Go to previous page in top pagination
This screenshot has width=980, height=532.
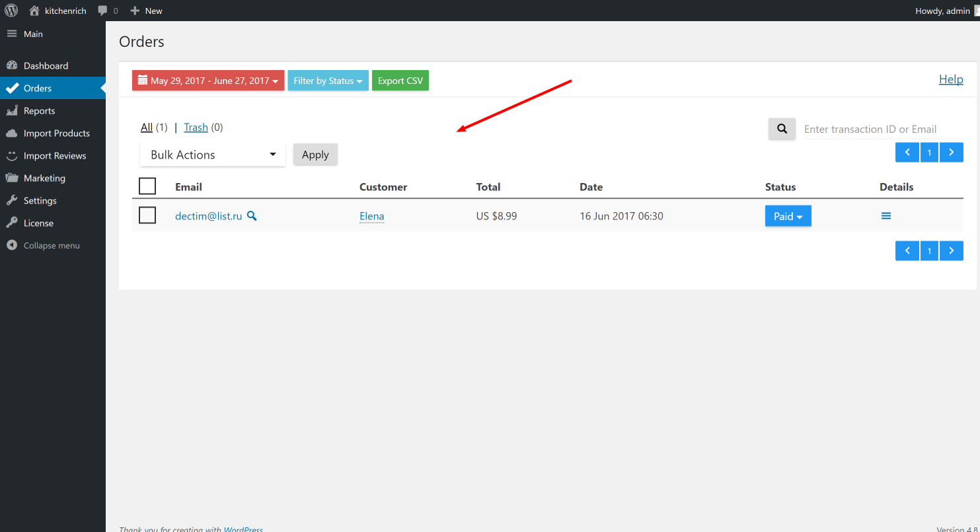(x=907, y=152)
